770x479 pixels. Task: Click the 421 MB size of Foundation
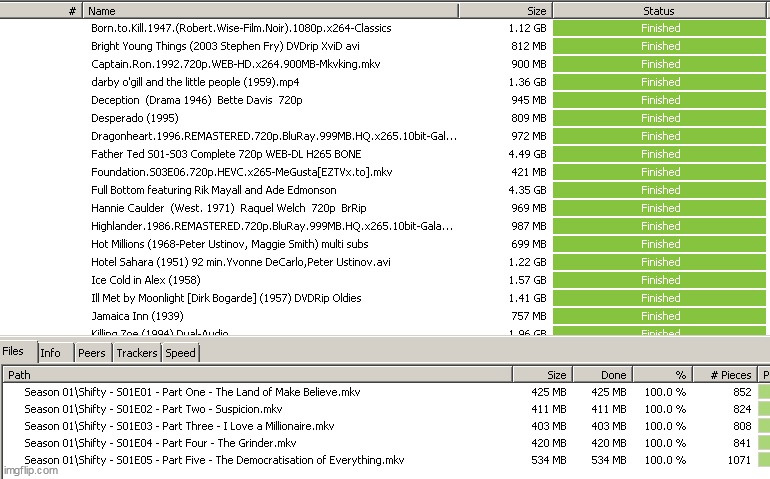pos(529,172)
